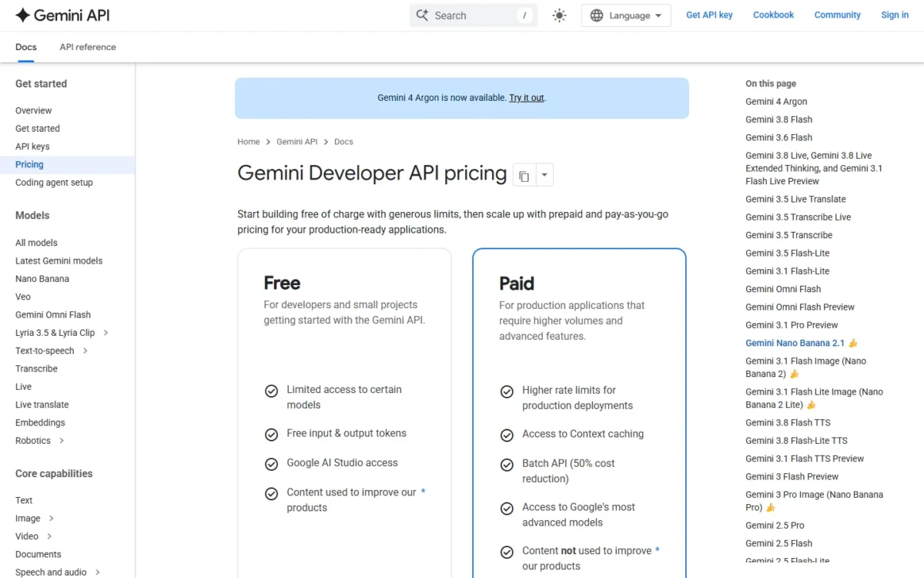The height and width of the screenshot is (578, 924).
Task: Click checkmark icon beside Limited access to certain models
Action: pos(271,391)
